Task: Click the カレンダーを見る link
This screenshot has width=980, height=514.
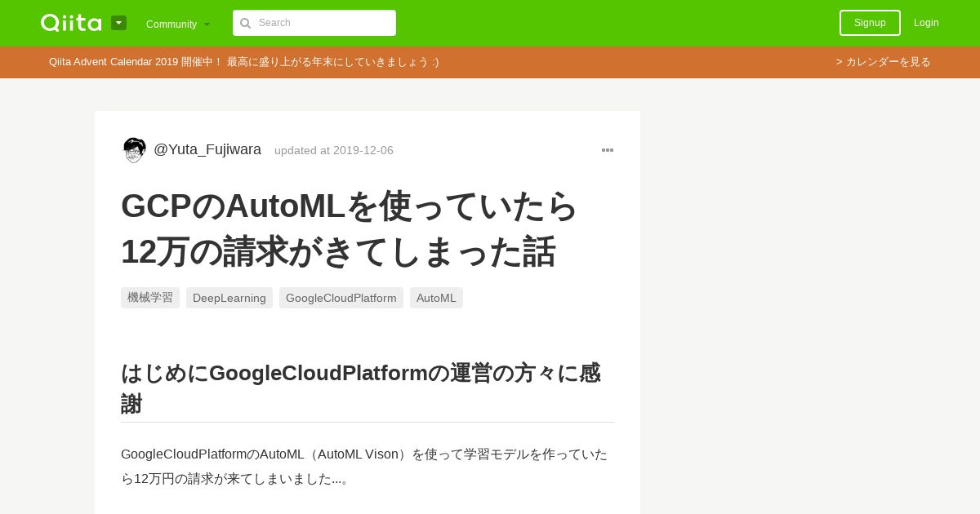Action: [x=884, y=62]
